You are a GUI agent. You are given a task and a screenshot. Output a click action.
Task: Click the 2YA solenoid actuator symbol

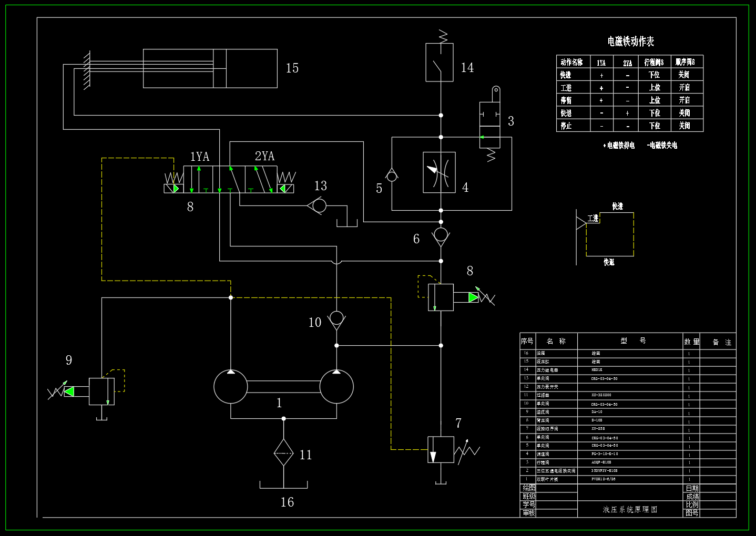tap(286, 189)
